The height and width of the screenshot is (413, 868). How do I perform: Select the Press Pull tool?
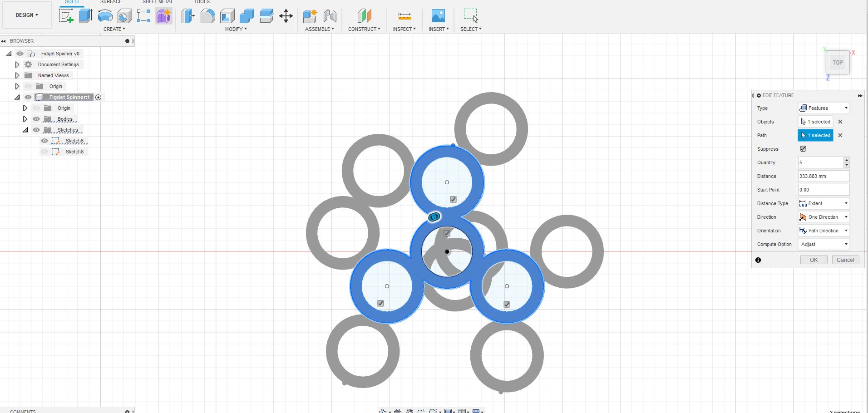pos(188,16)
